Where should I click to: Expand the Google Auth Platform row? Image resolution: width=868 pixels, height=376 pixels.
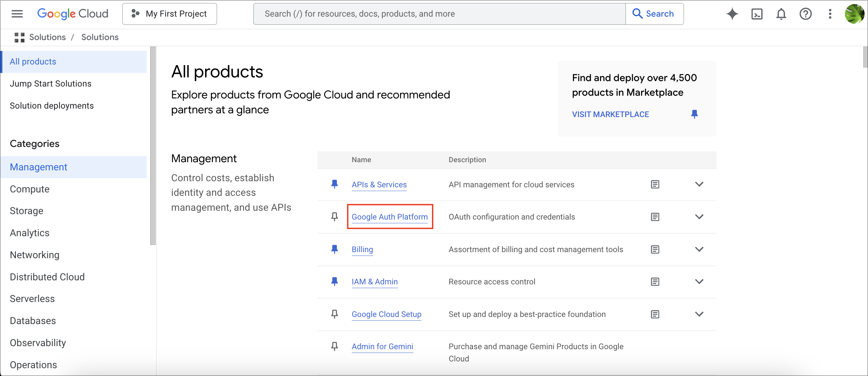(x=699, y=217)
